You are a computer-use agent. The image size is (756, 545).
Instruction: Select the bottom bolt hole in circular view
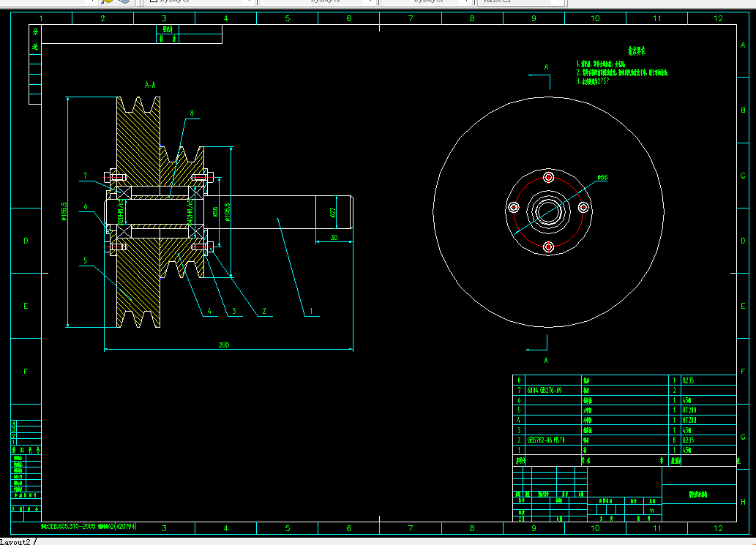point(548,247)
